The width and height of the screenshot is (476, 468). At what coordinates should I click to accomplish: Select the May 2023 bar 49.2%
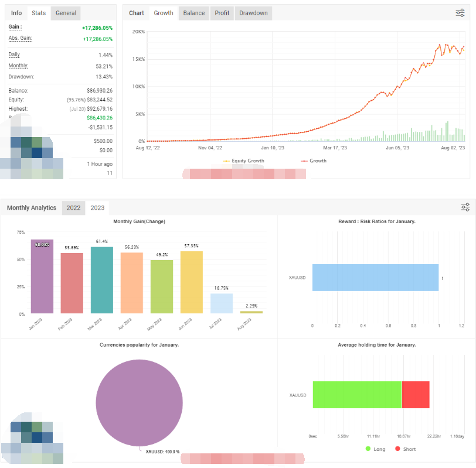coord(162,286)
